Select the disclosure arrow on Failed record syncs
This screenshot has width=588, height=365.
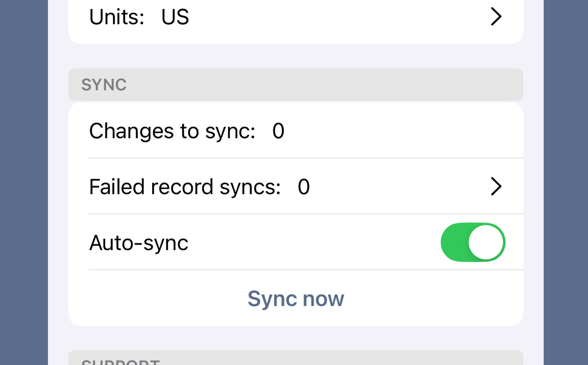496,186
